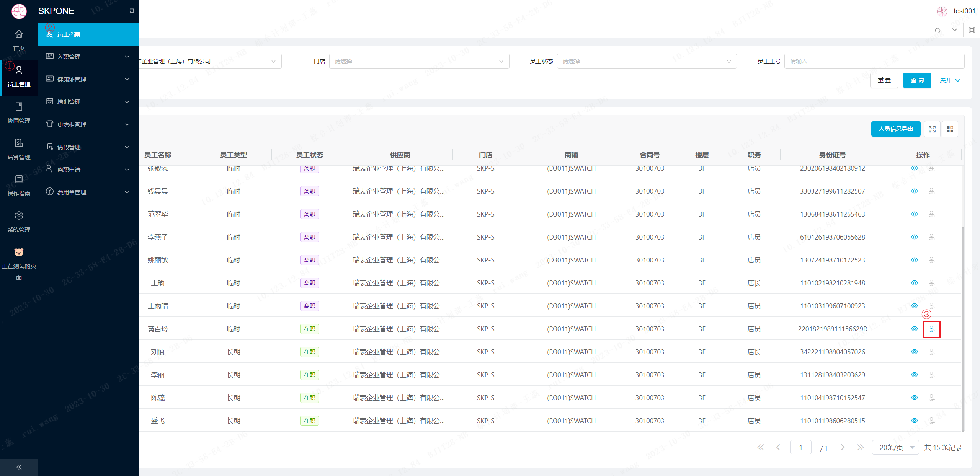The image size is (980, 476).
Task: View details eye icon for 黄百玲
Action: point(914,329)
